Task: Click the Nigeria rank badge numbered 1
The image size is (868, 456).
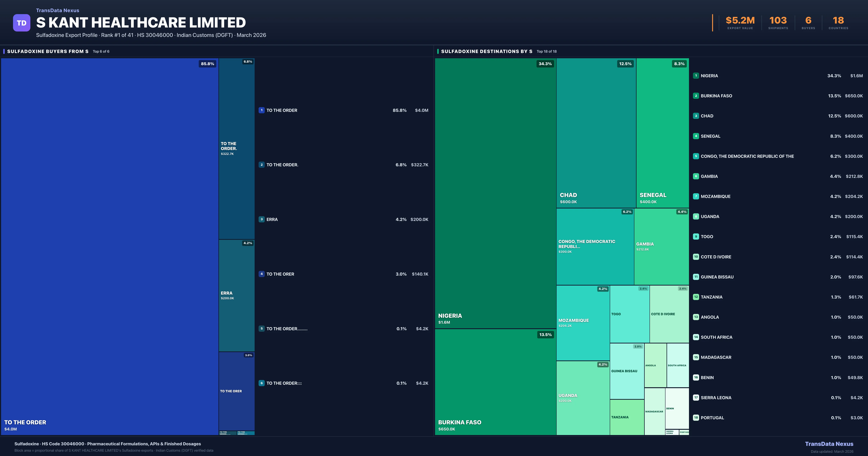Action: pyautogui.click(x=696, y=76)
